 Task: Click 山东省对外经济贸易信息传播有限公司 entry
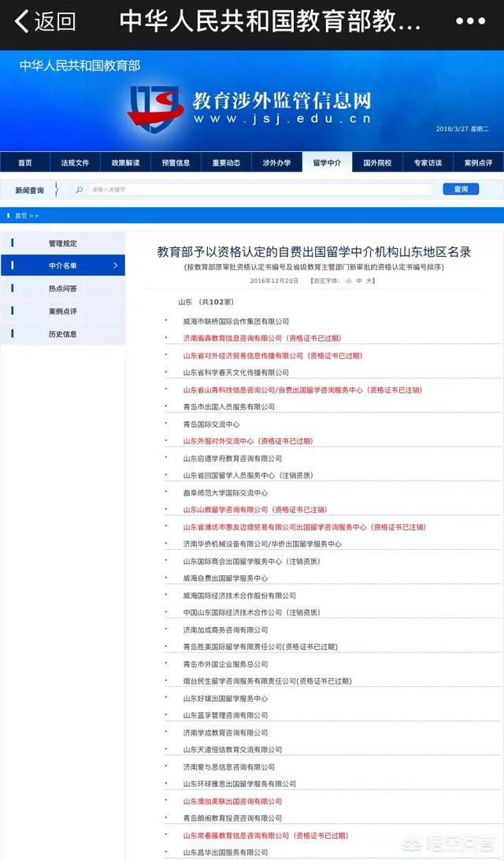(272, 356)
